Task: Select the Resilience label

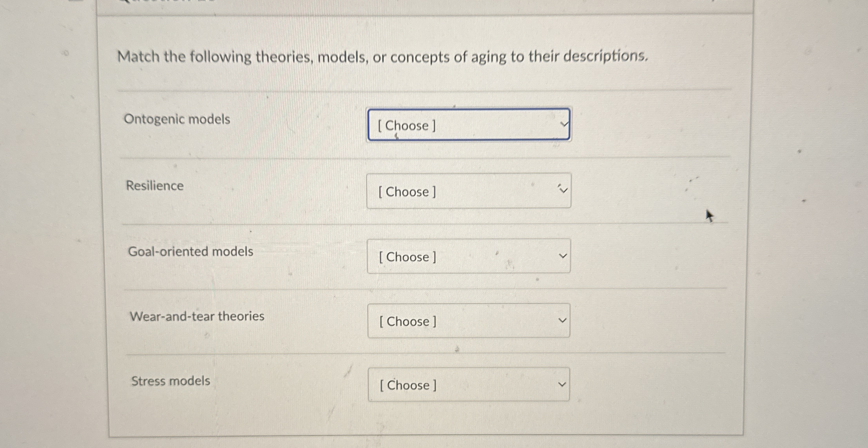Action: [x=155, y=186]
